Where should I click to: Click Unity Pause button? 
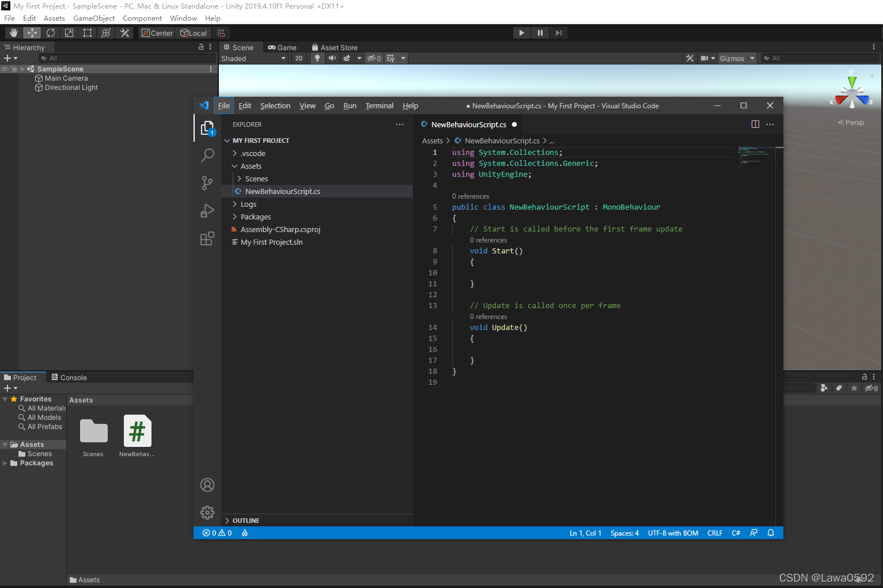[x=540, y=33]
